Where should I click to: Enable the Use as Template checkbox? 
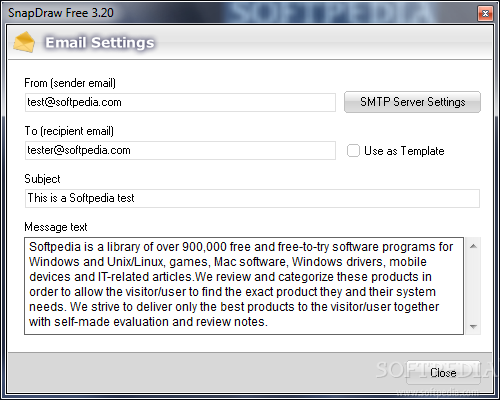[x=353, y=151]
